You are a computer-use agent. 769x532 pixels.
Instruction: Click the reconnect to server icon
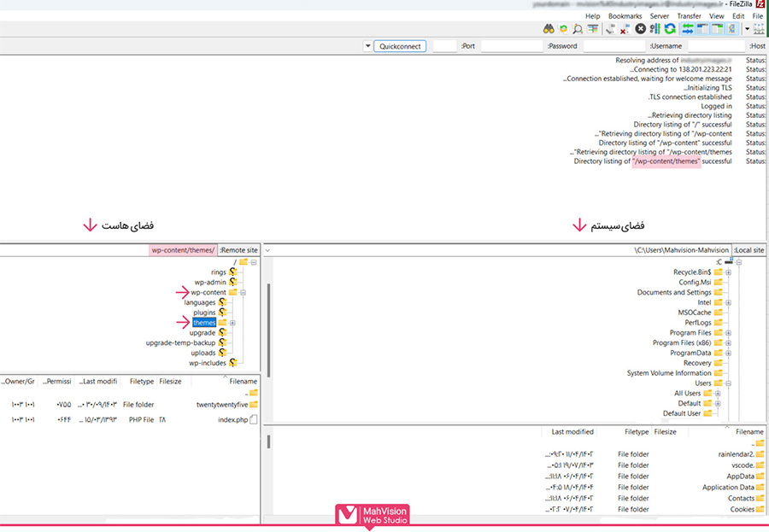610,29
